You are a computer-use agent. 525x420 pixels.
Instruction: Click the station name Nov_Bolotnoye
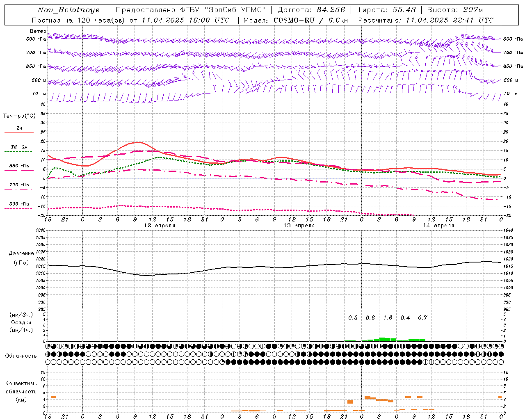pos(68,10)
